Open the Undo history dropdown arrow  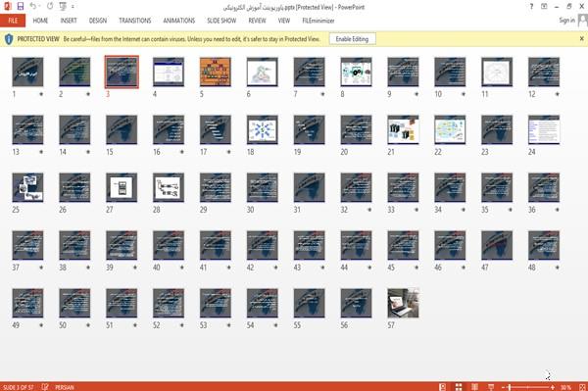tap(40, 7)
